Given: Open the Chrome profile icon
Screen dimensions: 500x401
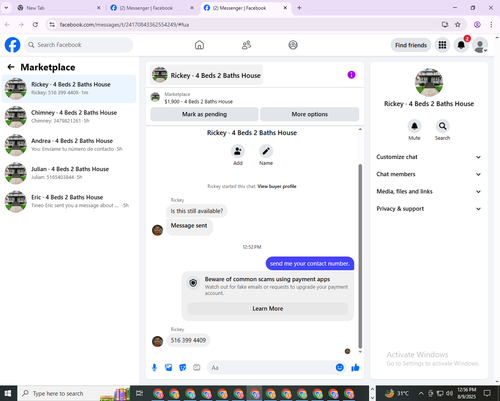Looking at the screenshot, I should coord(477,25).
